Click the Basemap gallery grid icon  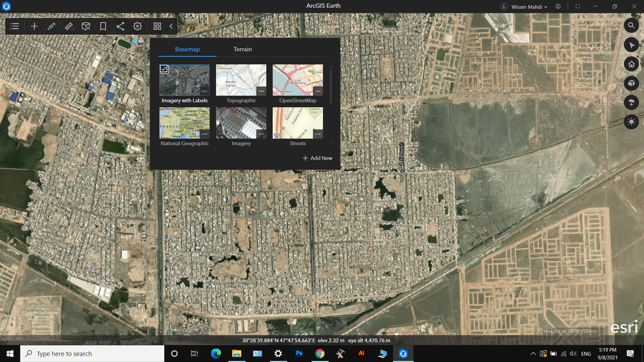(x=157, y=26)
